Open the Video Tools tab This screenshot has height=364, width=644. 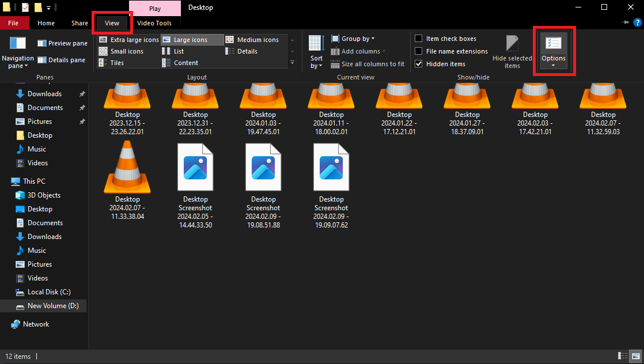point(154,23)
